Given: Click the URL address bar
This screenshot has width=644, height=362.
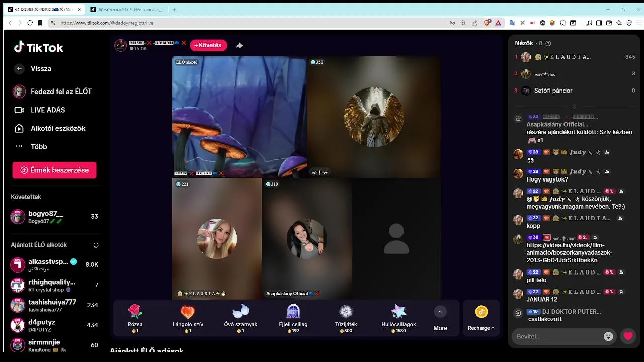Looking at the screenshot, I should coord(252,23).
